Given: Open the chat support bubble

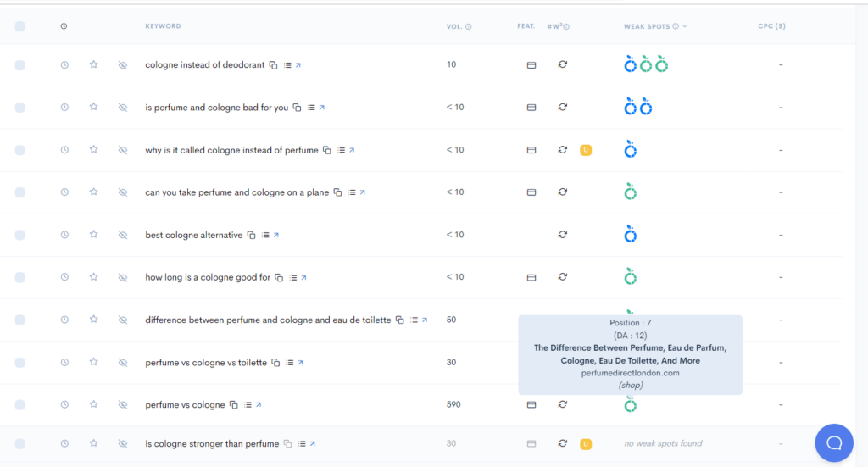Looking at the screenshot, I should pyautogui.click(x=834, y=442).
